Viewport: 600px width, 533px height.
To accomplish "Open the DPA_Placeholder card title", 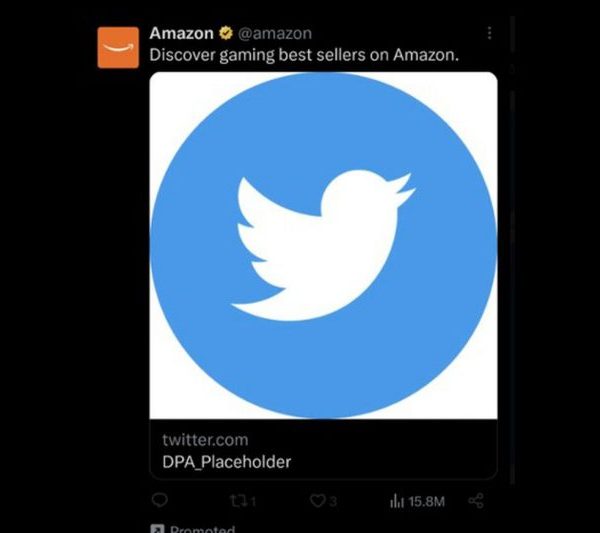I will coord(227,462).
